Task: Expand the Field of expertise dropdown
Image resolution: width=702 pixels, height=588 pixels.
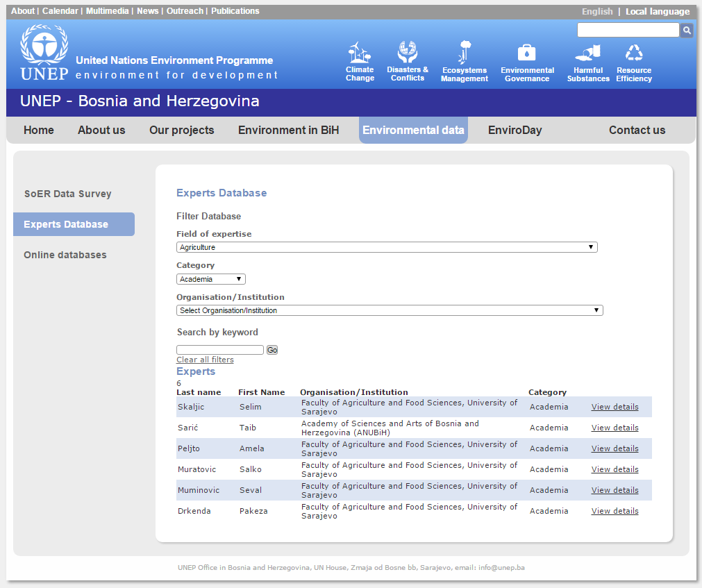Action: click(386, 247)
